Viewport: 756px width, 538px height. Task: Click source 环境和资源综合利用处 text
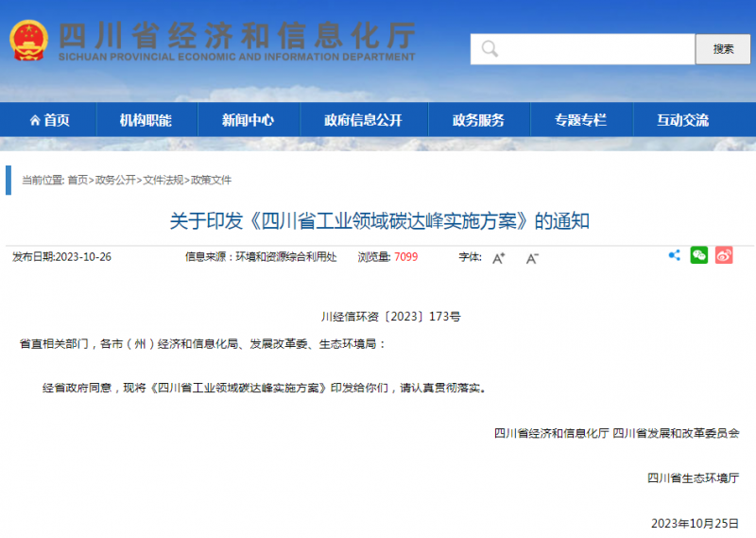tap(286, 256)
